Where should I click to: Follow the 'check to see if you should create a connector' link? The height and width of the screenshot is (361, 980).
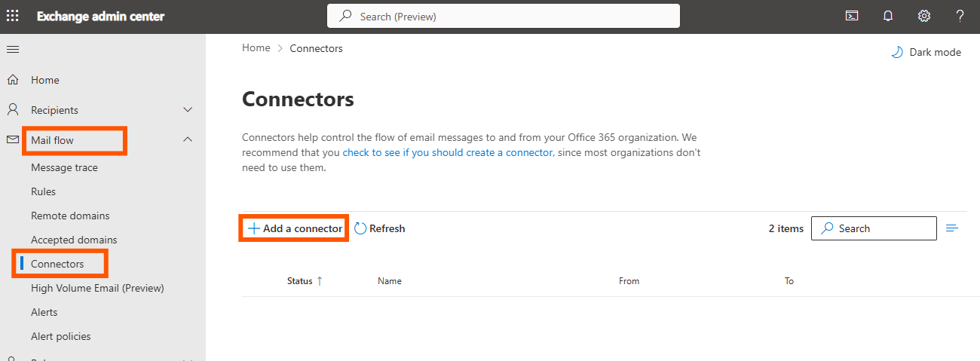tap(448, 152)
